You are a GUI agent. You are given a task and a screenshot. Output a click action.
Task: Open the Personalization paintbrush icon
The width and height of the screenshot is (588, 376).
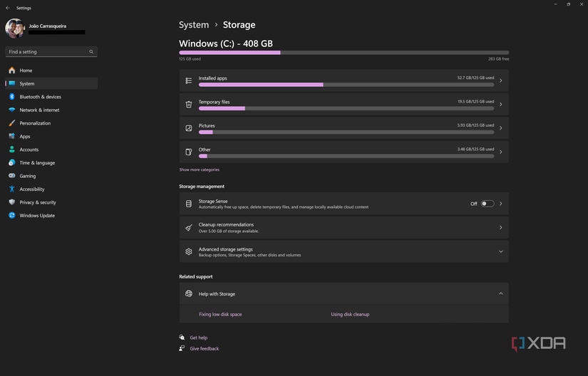pyautogui.click(x=12, y=122)
